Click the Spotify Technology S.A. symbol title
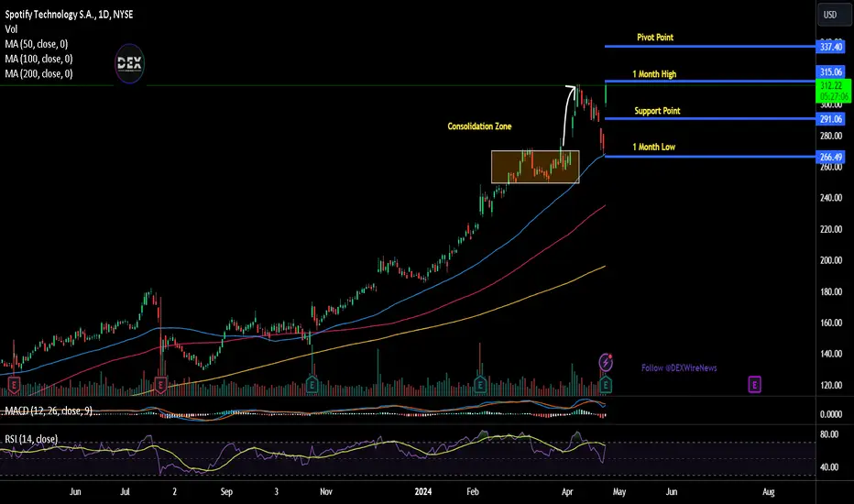Screen dimensions: 854x504 point(69,15)
